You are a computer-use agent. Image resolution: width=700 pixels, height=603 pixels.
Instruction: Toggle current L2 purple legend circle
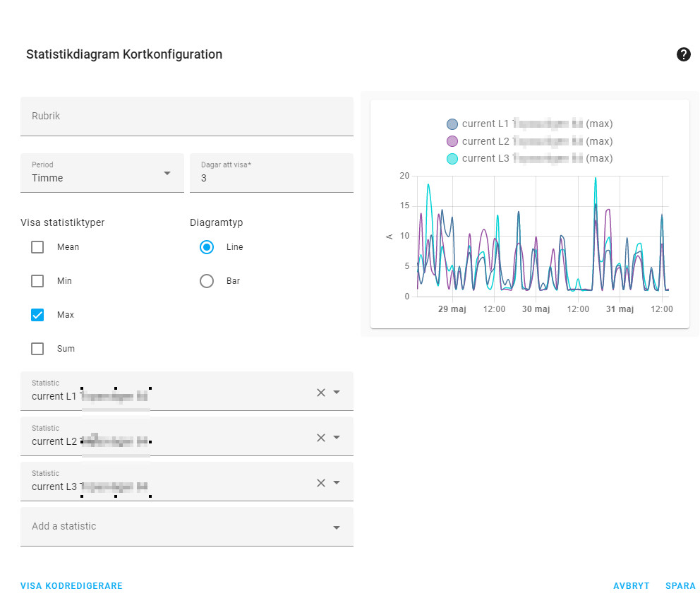click(x=452, y=141)
